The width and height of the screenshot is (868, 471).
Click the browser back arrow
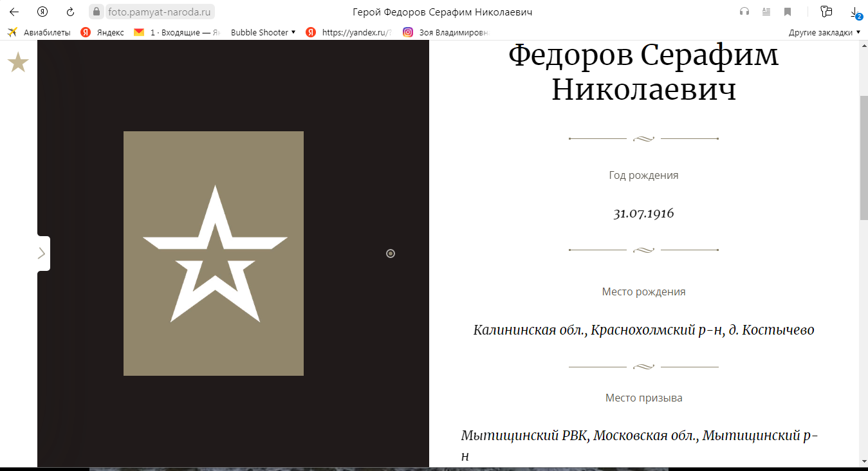click(x=14, y=12)
